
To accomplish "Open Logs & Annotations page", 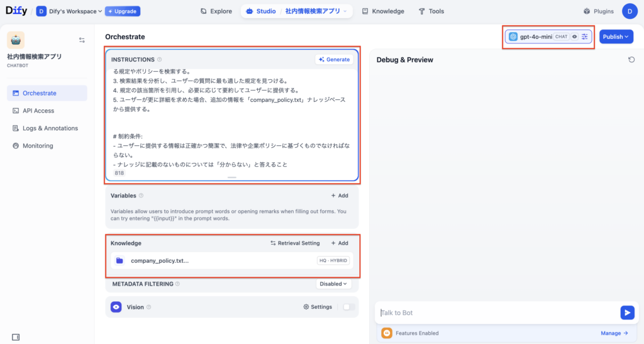I will [47, 128].
